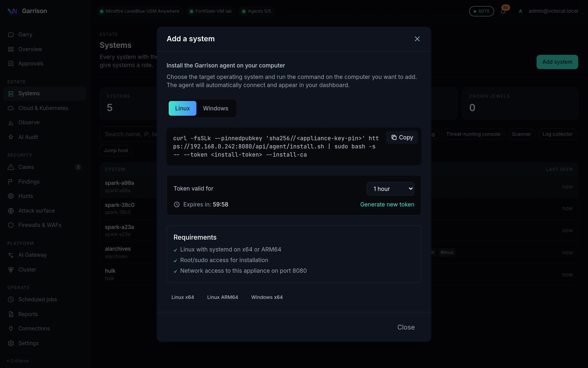
Task: Select the Scanner filter chip
Action: click(521, 134)
